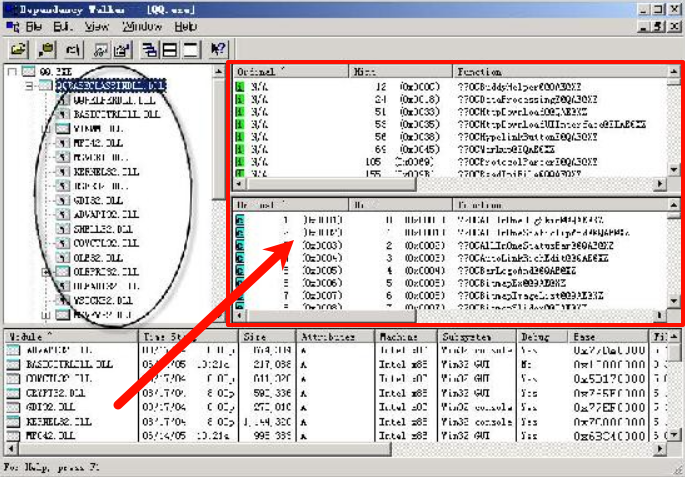Open the View menu
The image size is (685, 477).
coord(97,27)
